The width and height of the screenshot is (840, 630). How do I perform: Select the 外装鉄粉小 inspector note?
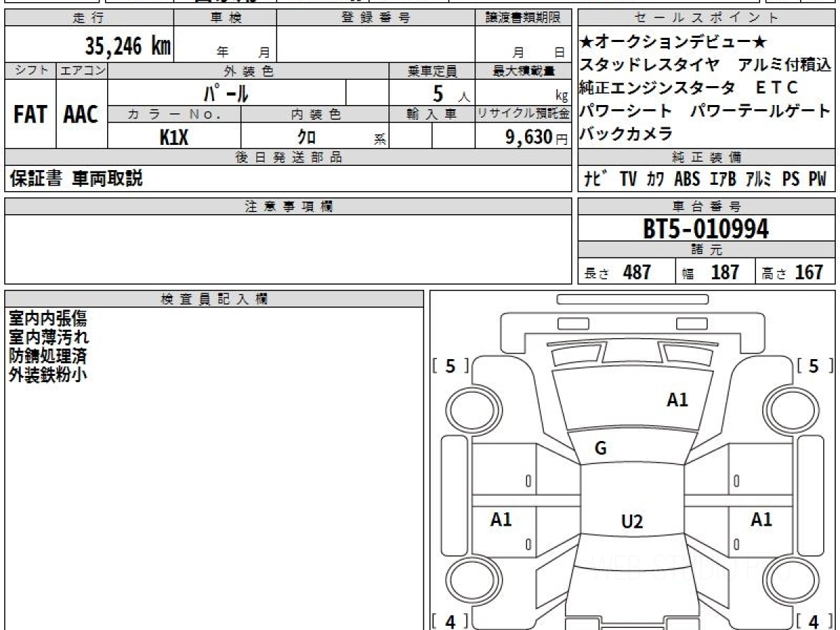(x=48, y=374)
